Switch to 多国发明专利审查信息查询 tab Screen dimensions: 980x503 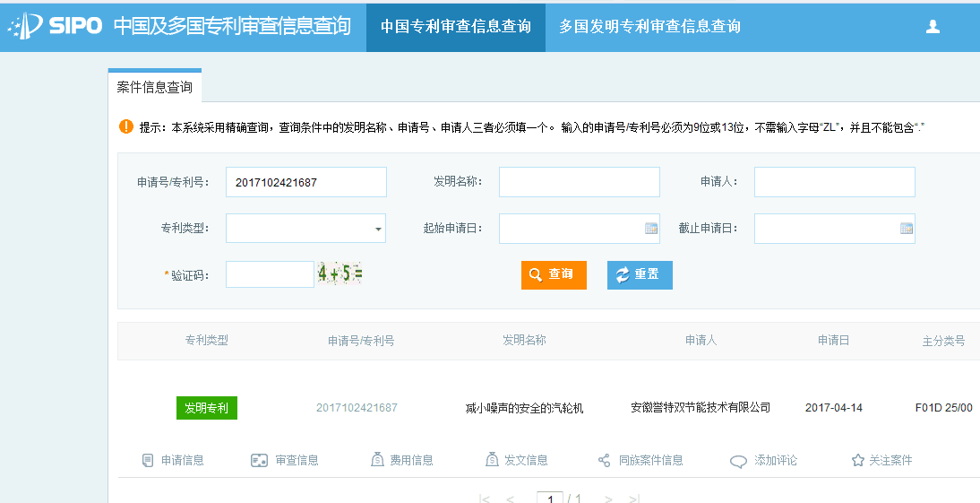pos(649,27)
